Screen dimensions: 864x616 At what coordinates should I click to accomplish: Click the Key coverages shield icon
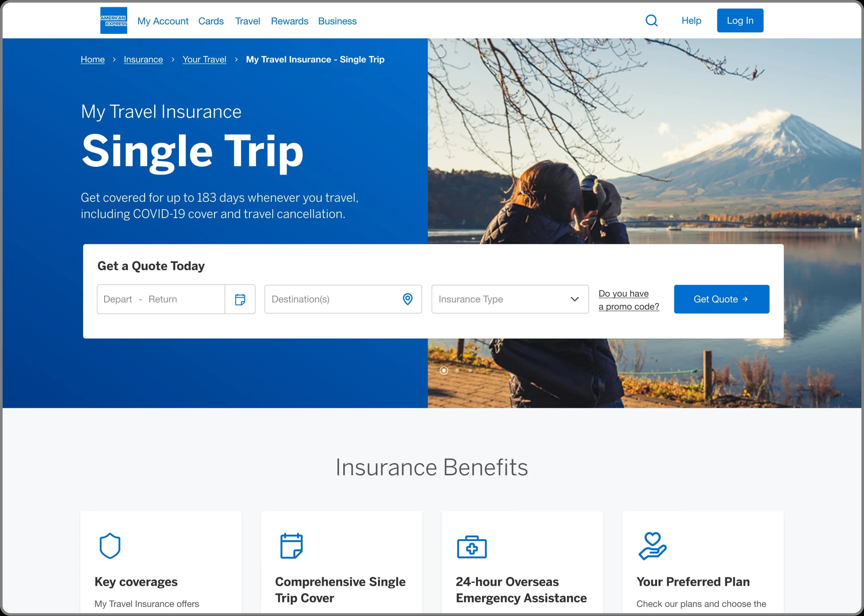click(x=110, y=546)
